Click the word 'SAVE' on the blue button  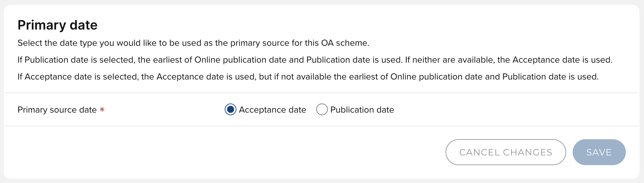[x=599, y=152]
